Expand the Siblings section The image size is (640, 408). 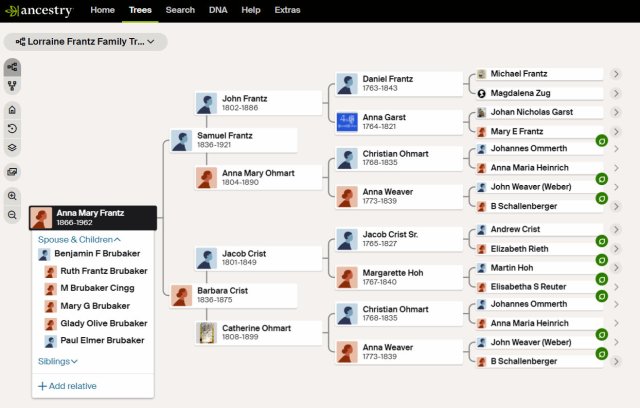click(x=58, y=361)
